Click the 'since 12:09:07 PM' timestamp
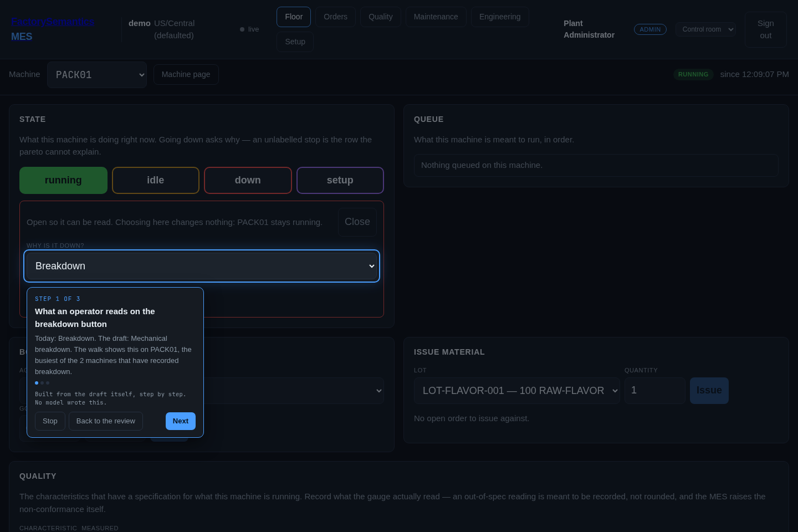798x532 pixels. coord(755,74)
